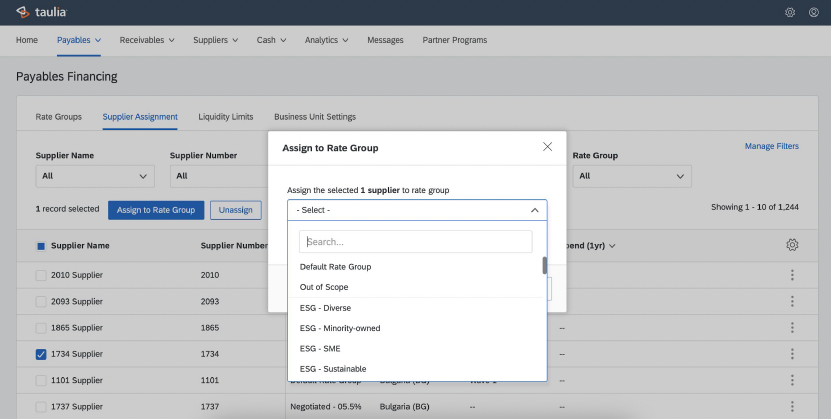The image size is (831, 419).
Task: Click the Taulia logo
Action: click(41, 12)
